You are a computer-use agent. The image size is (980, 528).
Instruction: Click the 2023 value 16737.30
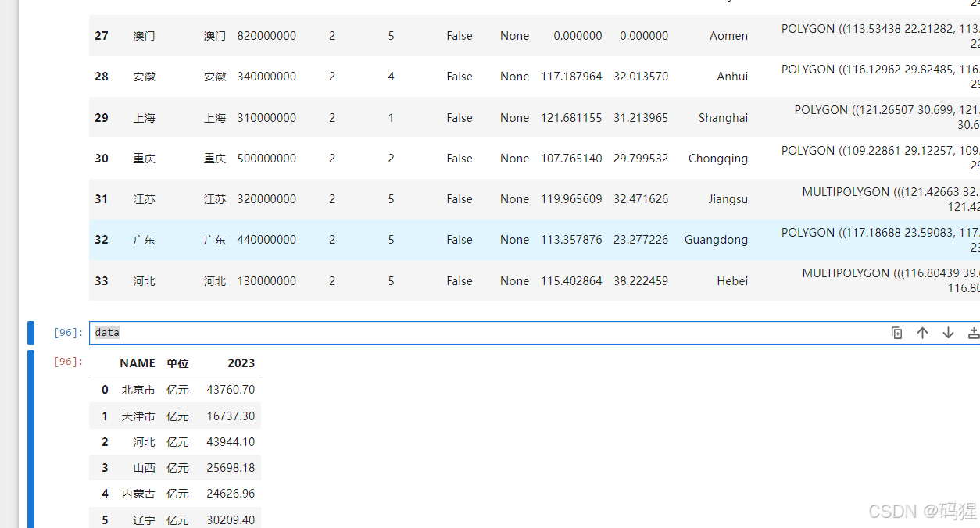(x=231, y=416)
